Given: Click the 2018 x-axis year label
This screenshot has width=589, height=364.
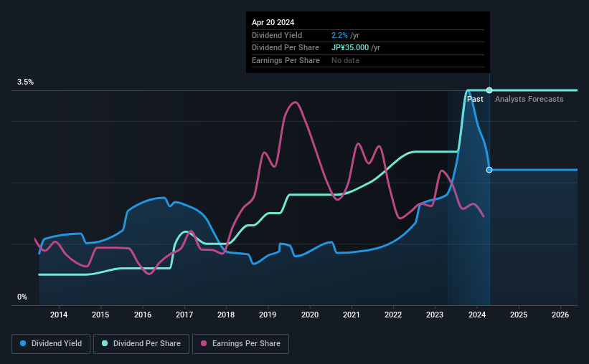Looking at the screenshot, I should point(226,315).
